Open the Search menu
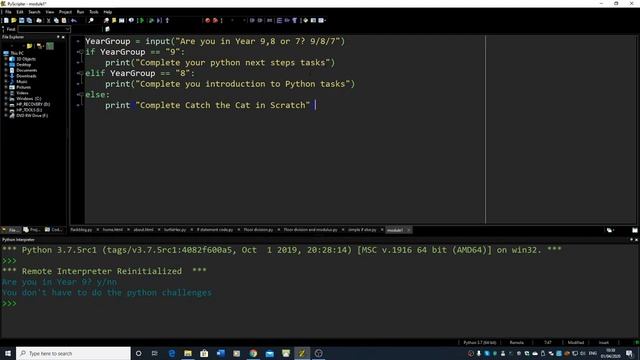This screenshot has height=360, width=640. 34,12
